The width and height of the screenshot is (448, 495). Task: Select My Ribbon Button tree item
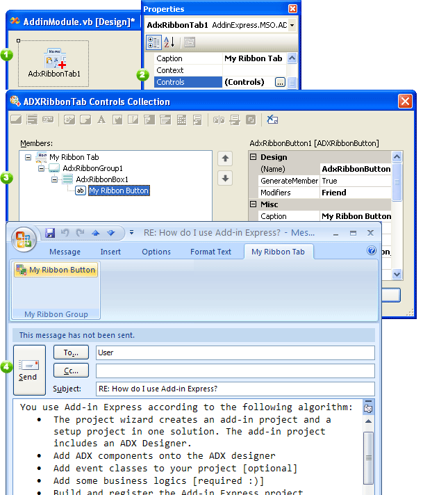[x=119, y=190]
